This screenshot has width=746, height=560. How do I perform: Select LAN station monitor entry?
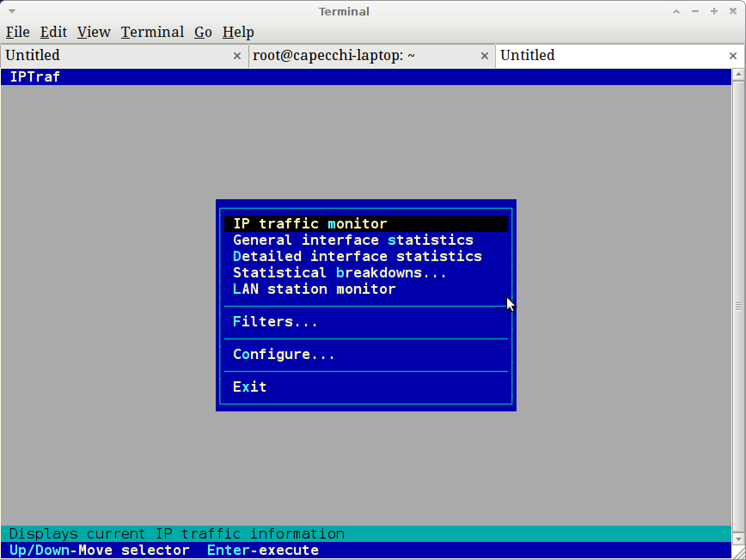point(366,289)
